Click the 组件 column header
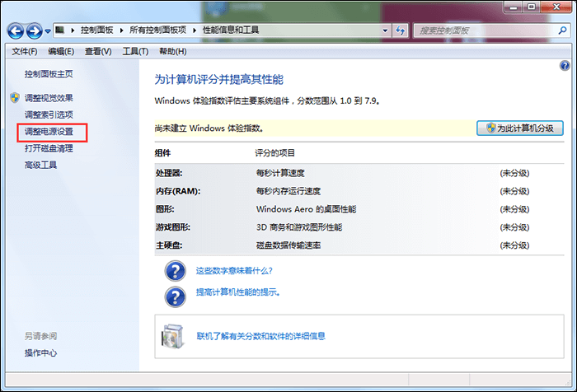Viewport: 577px width, 392px height. click(162, 153)
